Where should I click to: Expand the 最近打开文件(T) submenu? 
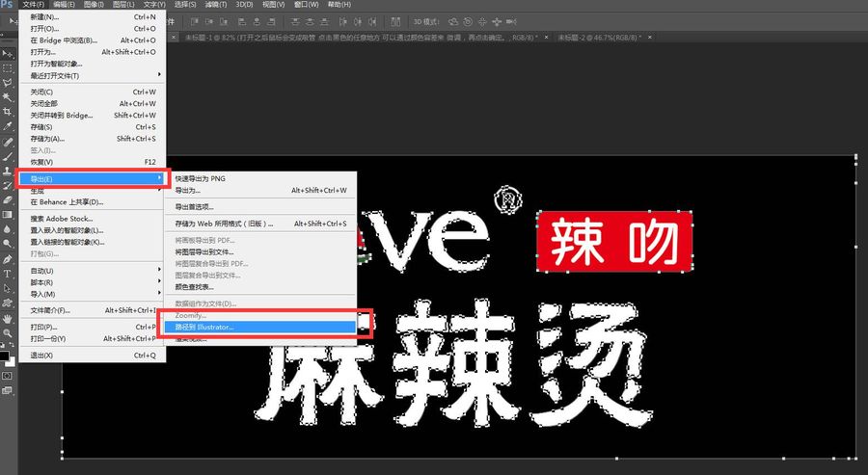coord(93,75)
